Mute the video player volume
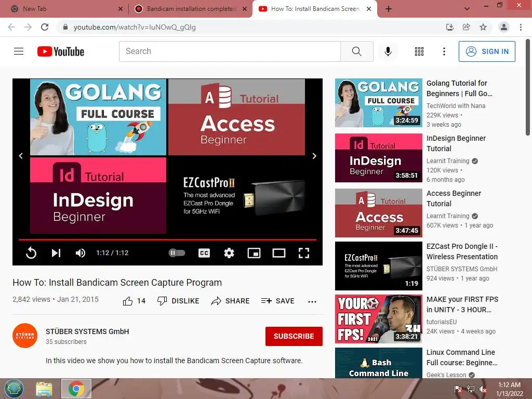The image size is (532, 399). tap(81, 253)
